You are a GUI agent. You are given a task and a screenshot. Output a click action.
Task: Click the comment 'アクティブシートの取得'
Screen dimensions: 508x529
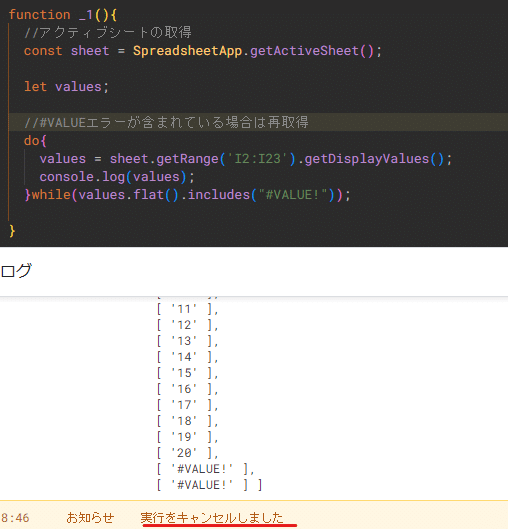coord(108,33)
